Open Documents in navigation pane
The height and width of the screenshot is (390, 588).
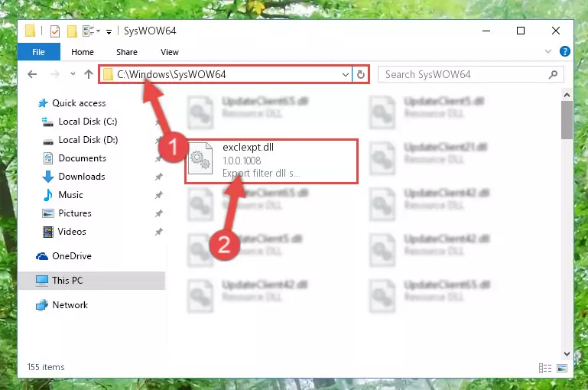[x=82, y=158]
